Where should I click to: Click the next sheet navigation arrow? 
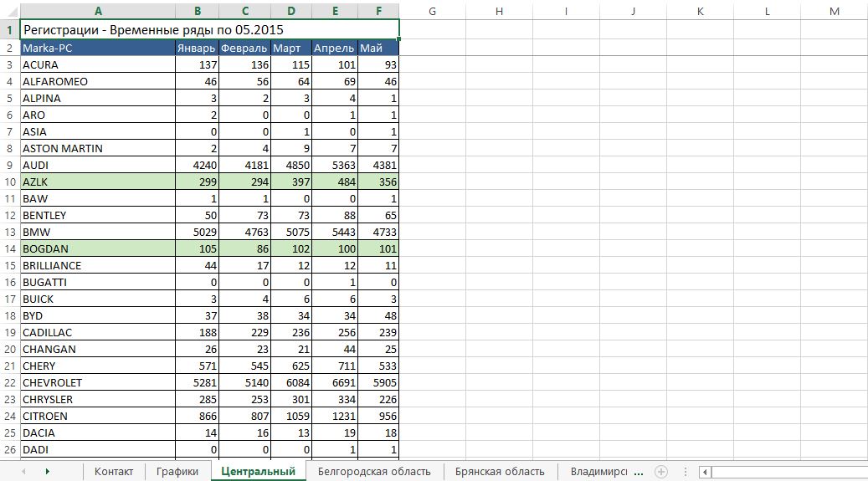(x=47, y=472)
